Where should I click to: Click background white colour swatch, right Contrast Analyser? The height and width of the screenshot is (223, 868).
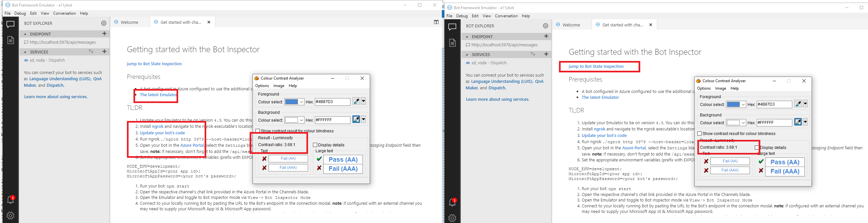(733, 123)
